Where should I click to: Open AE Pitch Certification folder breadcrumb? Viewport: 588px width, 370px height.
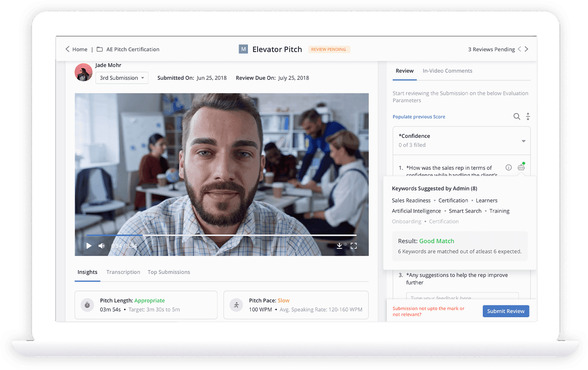coord(133,49)
